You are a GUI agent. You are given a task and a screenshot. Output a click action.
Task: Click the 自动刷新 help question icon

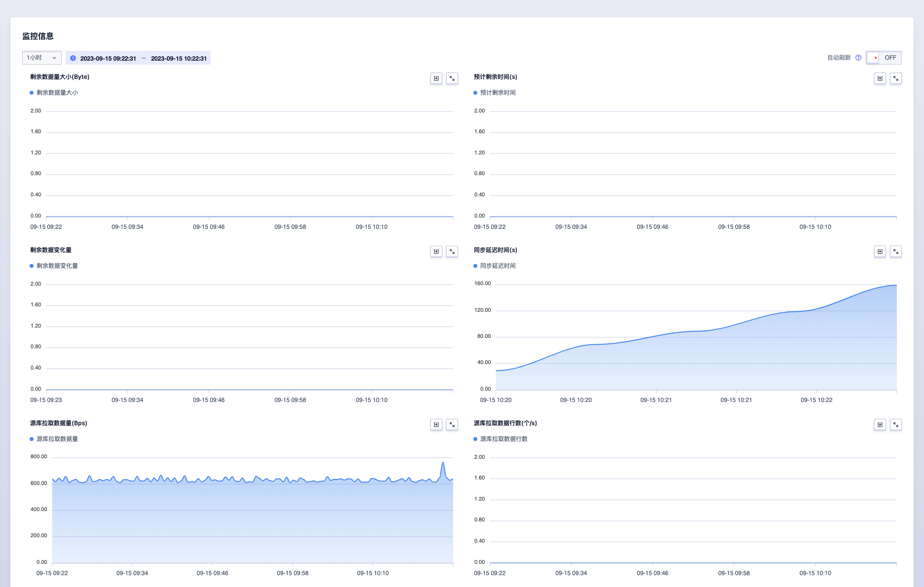pyautogui.click(x=858, y=58)
